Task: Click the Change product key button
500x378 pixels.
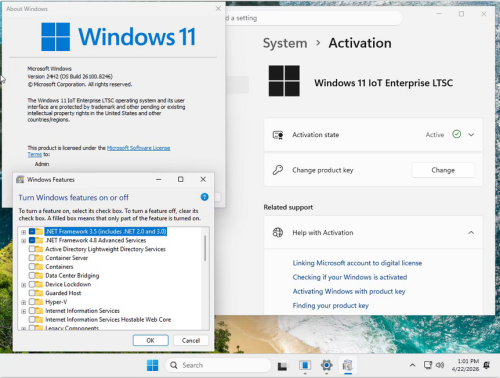Action: pyautogui.click(x=443, y=170)
